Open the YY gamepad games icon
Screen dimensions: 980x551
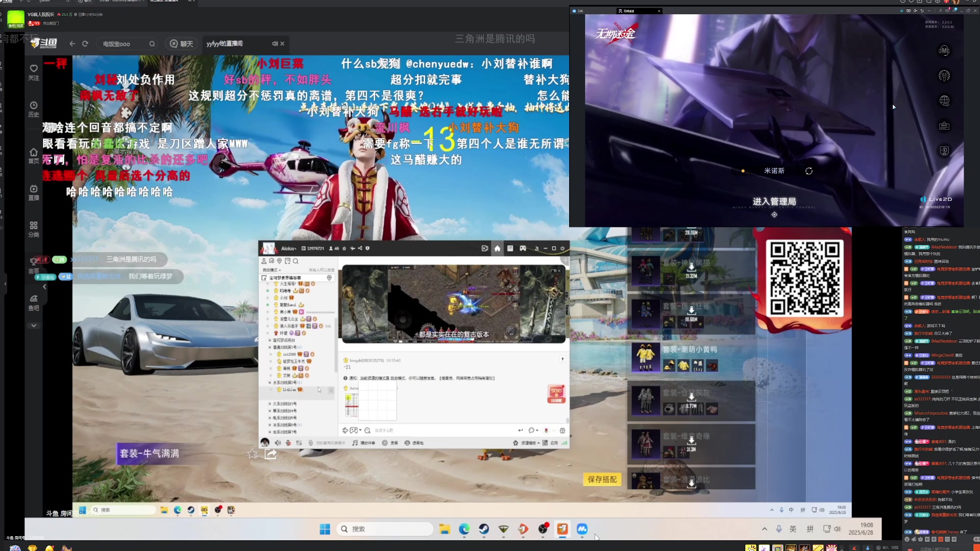click(523, 248)
